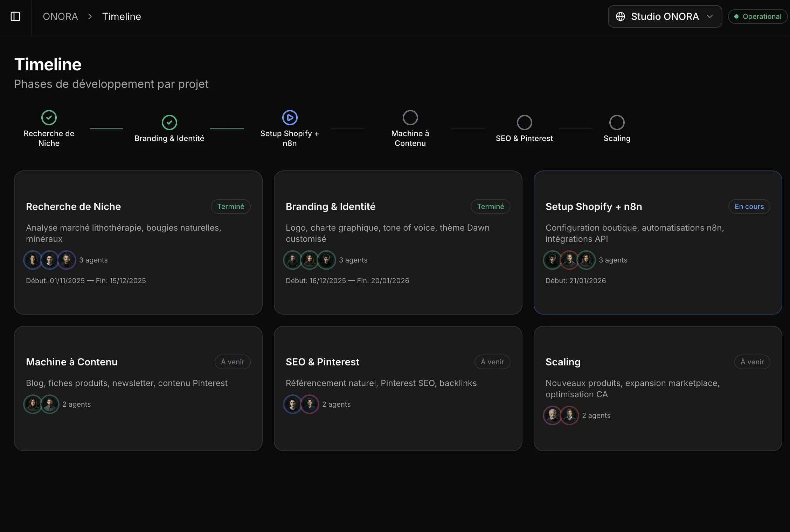Select the SEO & Pinterest phase circle
The image size is (790, 532).
524,122
